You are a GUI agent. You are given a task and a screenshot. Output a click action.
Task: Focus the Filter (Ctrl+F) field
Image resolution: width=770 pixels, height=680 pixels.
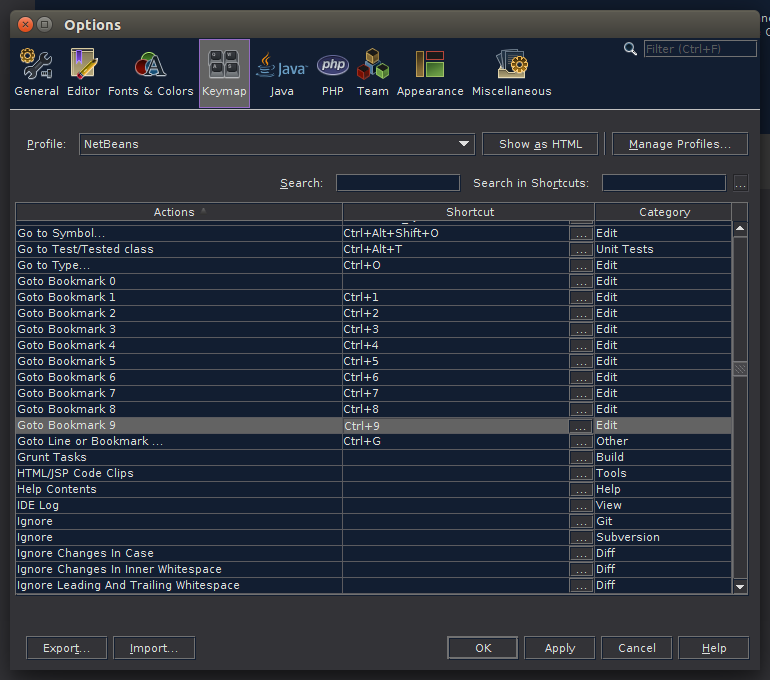click(x=700, y=49)
